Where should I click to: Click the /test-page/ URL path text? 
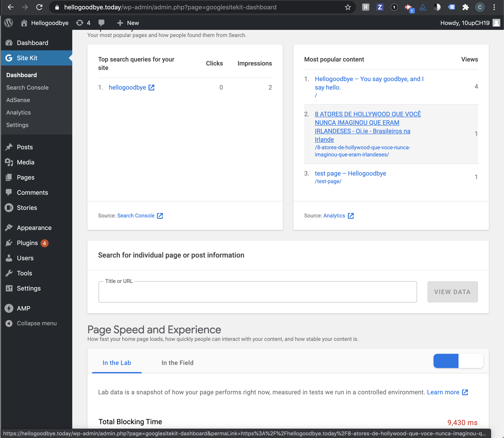tap(328, 181)
